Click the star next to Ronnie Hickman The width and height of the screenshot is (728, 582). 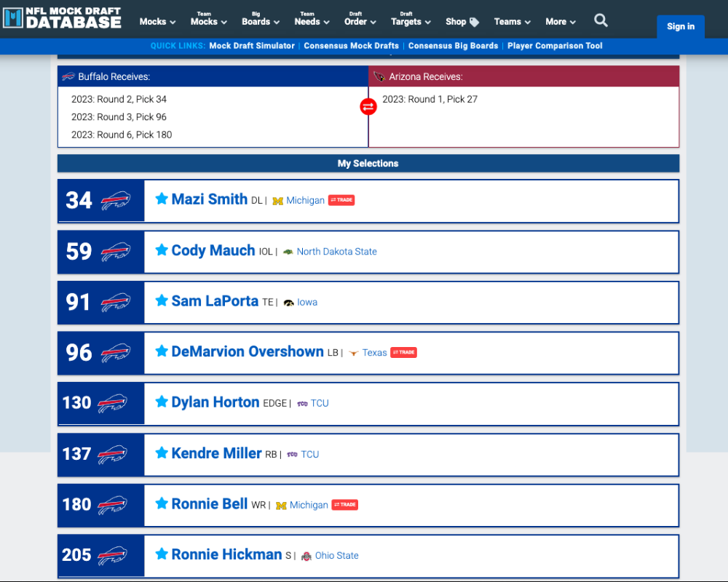162,554
